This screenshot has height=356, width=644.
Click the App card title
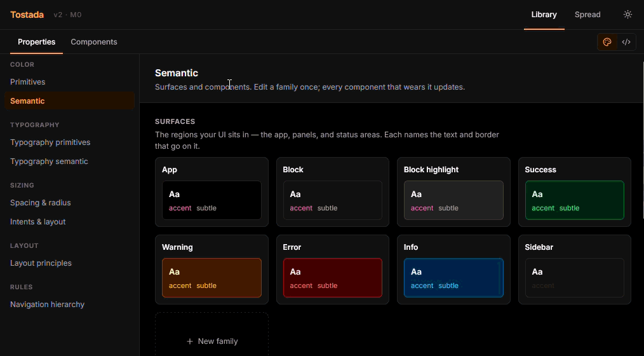tap(169, 170)
